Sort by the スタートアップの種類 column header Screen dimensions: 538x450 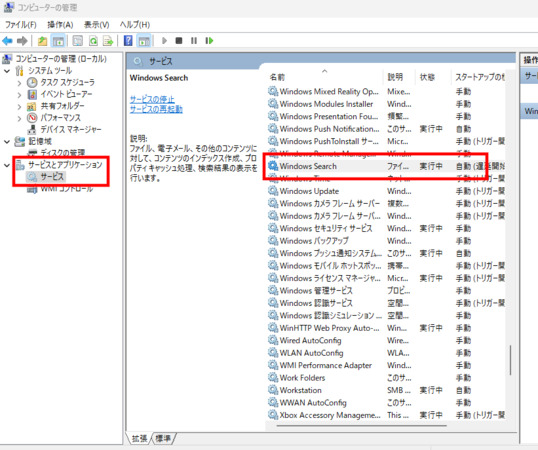(x=479, y=77)
